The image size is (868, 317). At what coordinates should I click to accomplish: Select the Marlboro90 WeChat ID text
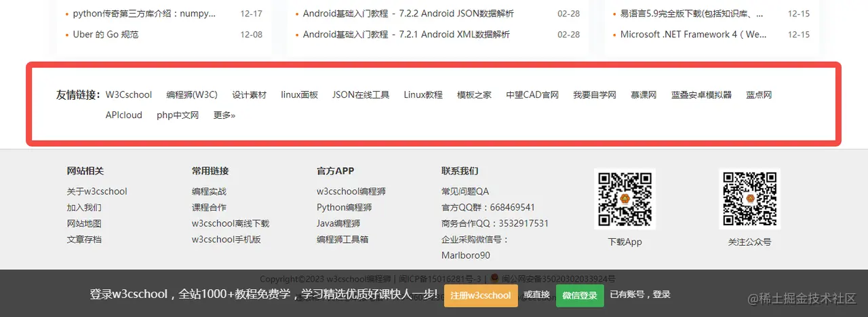point(466,256)
